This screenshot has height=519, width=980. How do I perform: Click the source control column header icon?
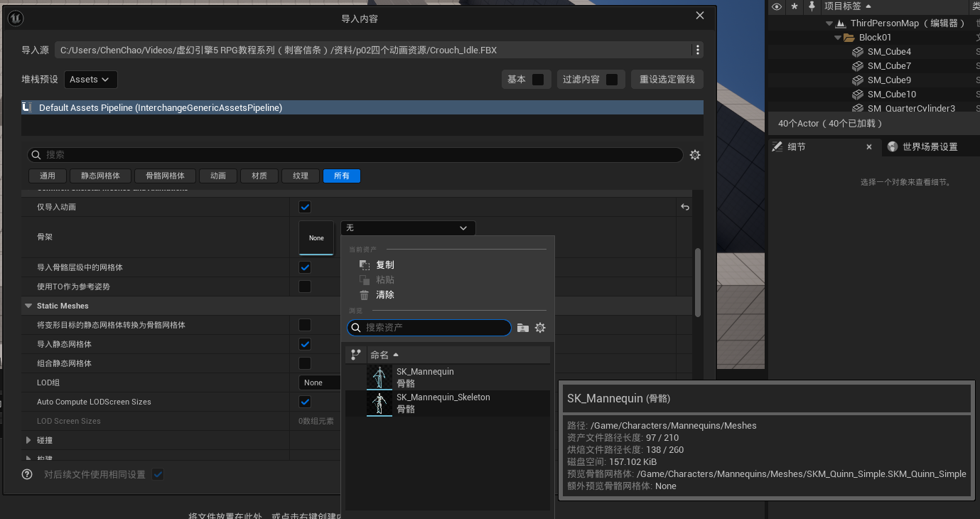[x=356, y=354]
